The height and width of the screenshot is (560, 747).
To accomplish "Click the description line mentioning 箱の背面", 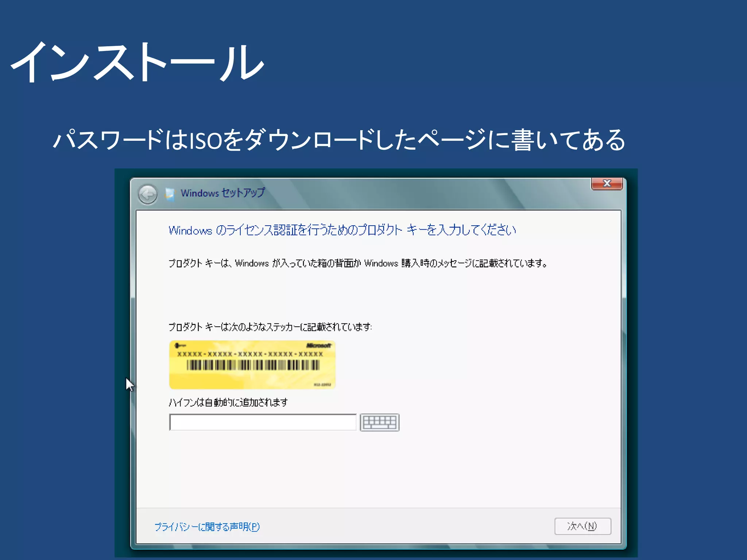I will pos(358,263).
